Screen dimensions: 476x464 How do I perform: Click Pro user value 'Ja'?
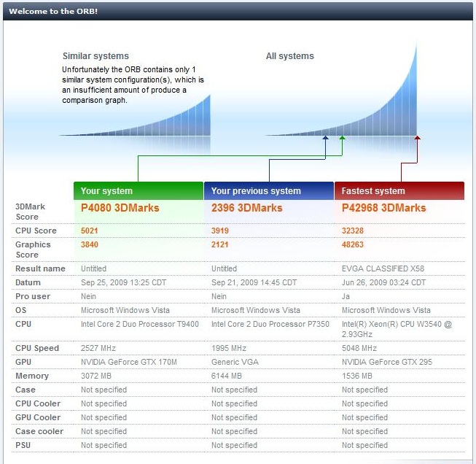(346, 297)
